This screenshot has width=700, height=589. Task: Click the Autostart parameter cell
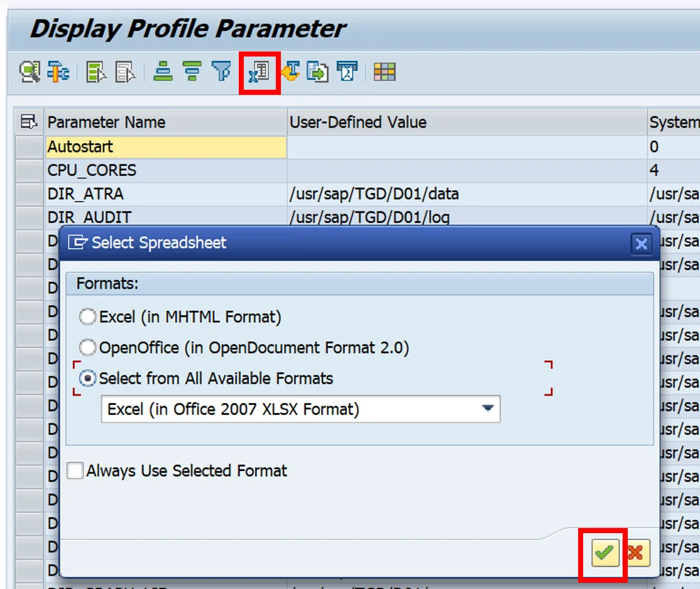click(x=166, y=147)
